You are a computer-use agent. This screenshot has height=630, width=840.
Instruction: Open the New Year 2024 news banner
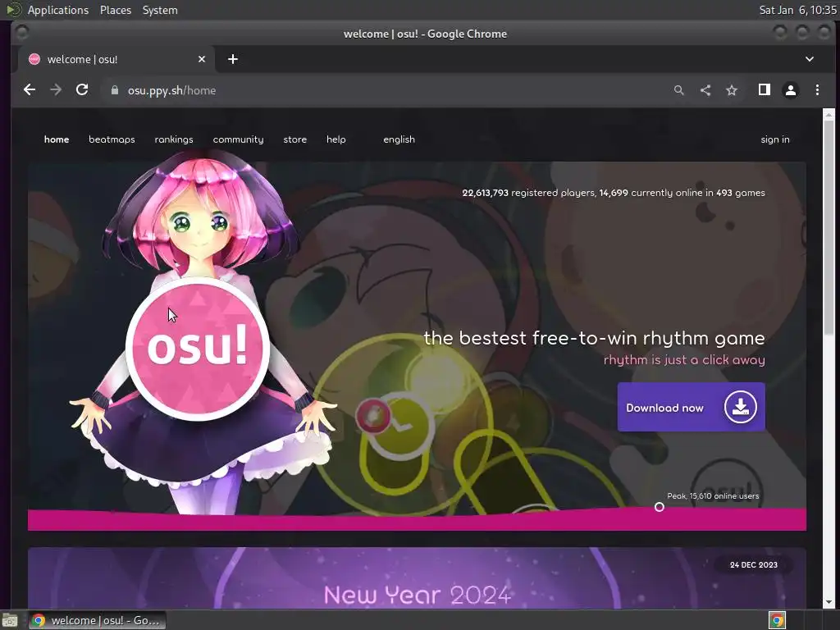click(x=417, y=577)
